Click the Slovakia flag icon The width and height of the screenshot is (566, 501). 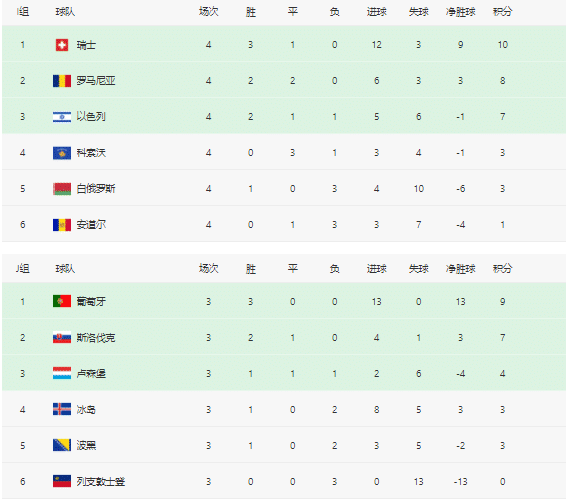pyautogui.click(x=62, y=337)
